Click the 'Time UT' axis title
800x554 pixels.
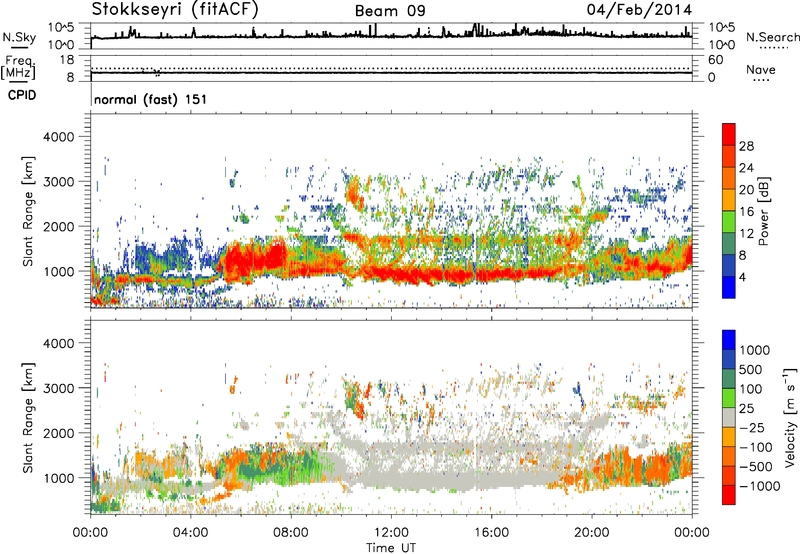click(x=391, y=548)
